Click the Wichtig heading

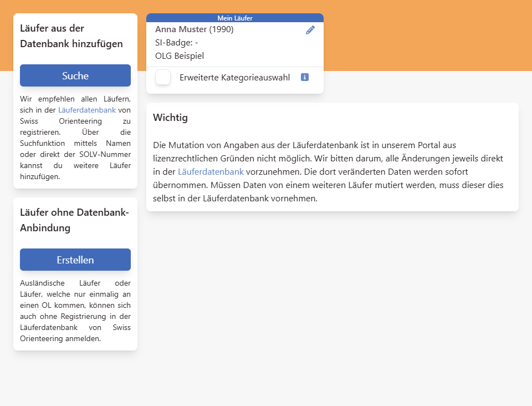[x=170, y=118]
